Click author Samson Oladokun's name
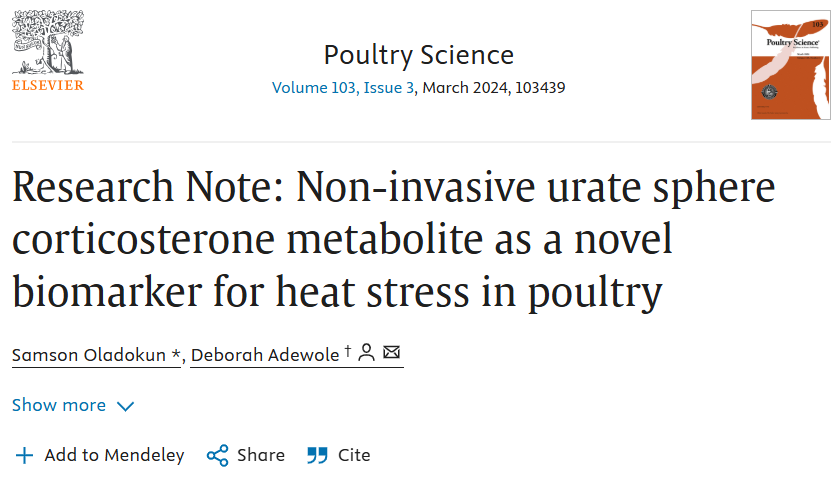The width and height of the screenshot is (832, 480). pyautogui.click(x=89, y=355)
